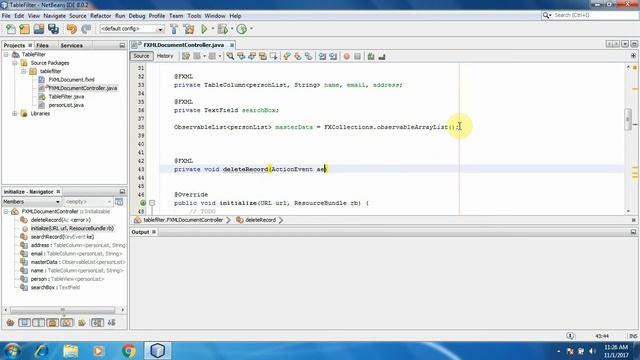The width and height of the screenshot is (640, 360).
Task: Toggle Show Non-Public Members filter in Navigator
Action: tap(53, 322)
